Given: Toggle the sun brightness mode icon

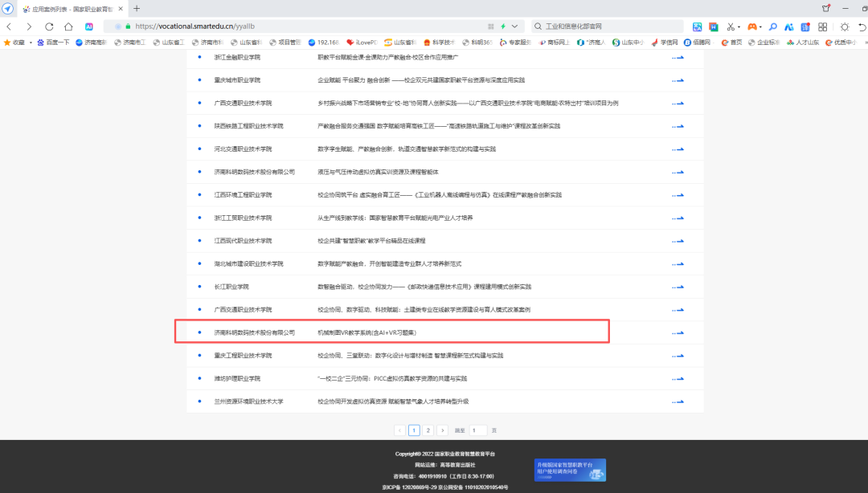Looking at the screenshot, I should (844, 26).
